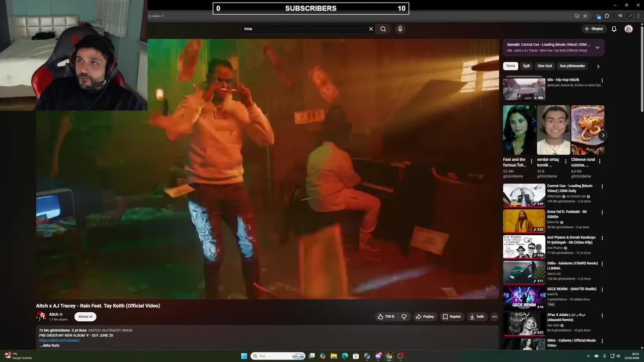Open the aitch.orch.stream link
This screenshot has width=644, height=362.
(x=59, y=340)
